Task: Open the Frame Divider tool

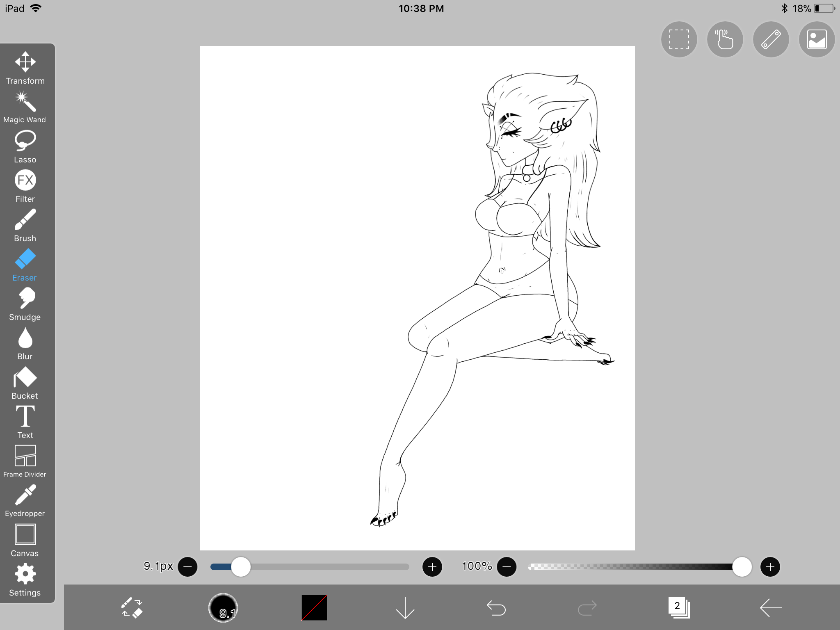Action: click(25, 461)
